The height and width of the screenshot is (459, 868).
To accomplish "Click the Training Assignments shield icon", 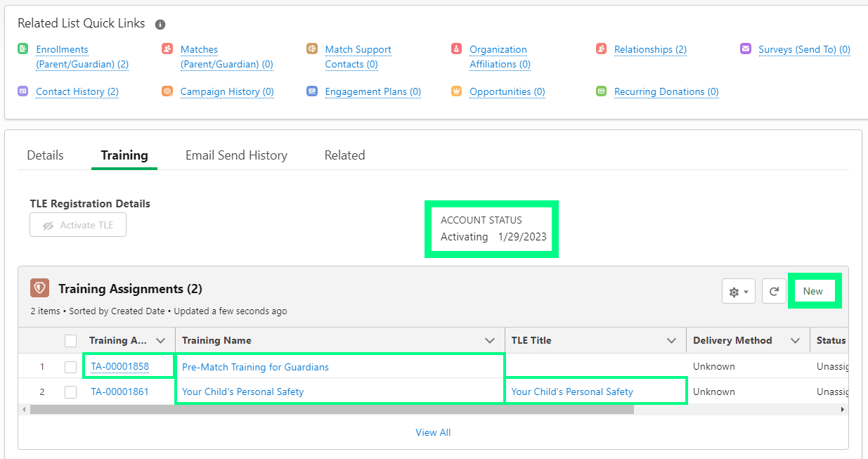I will pyautogui.click(x=40, y=288).
